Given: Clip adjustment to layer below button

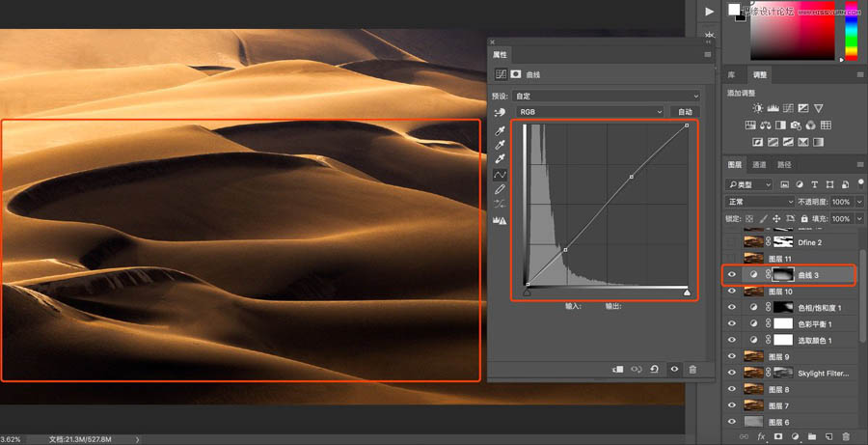Looking at the screenshot, I should pyautogui.click(x=618, y=369).
